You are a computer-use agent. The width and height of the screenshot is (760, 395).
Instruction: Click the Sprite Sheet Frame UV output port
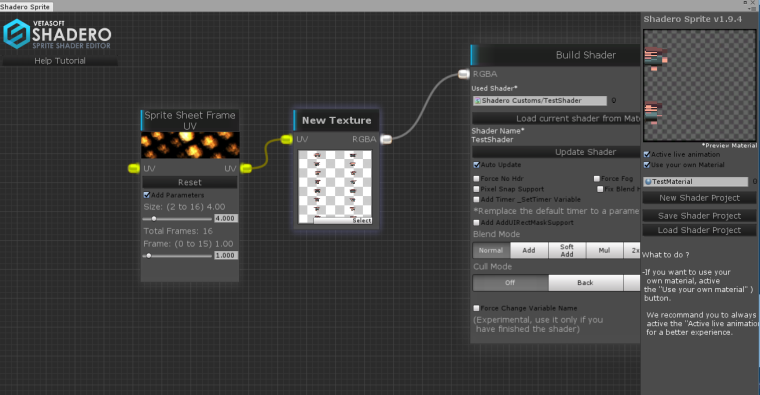[x=246, y=168]
